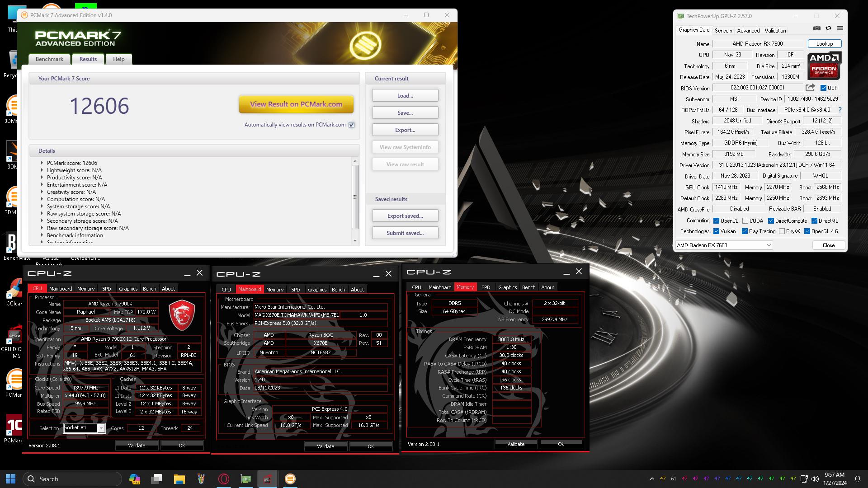Switch to the Sensors tab in GPU-Z

point(723,30)
